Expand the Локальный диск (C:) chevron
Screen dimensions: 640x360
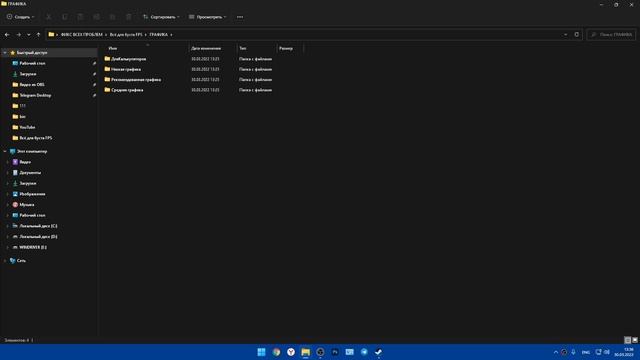click(x=7, y=226)
